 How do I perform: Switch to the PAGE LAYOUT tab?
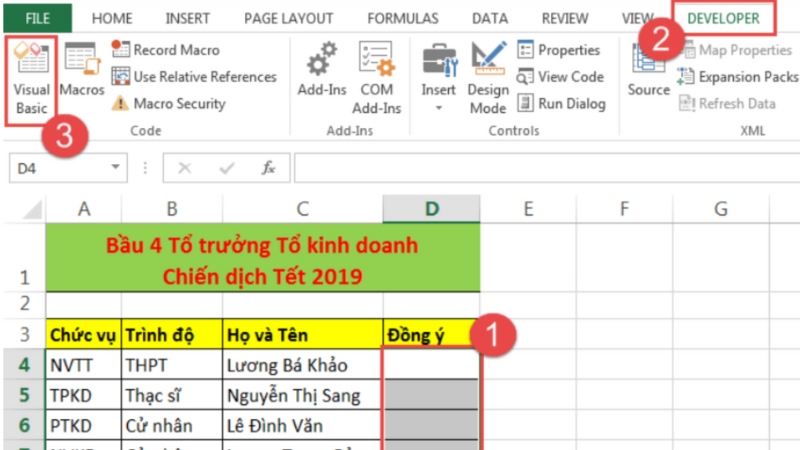pos(288,18)
